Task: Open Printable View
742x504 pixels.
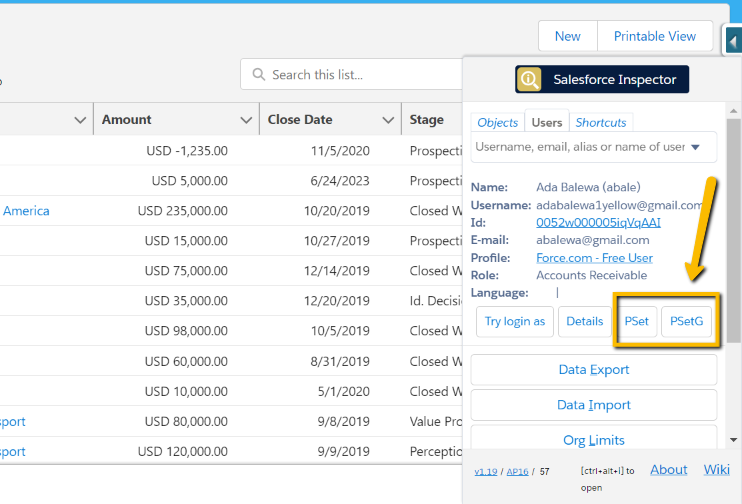Action: coord(655,36)
